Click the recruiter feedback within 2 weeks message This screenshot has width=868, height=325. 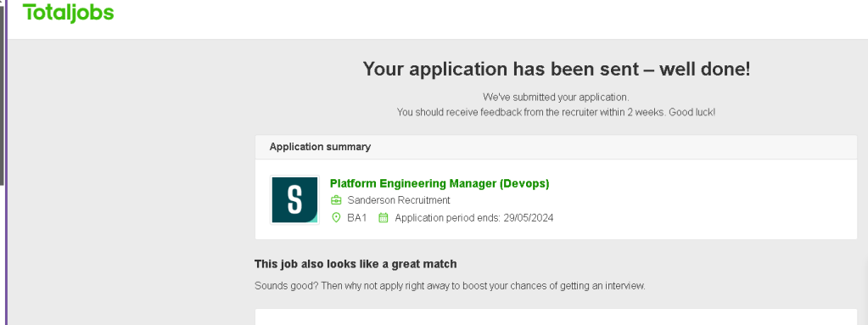click(x=556, y=112)
